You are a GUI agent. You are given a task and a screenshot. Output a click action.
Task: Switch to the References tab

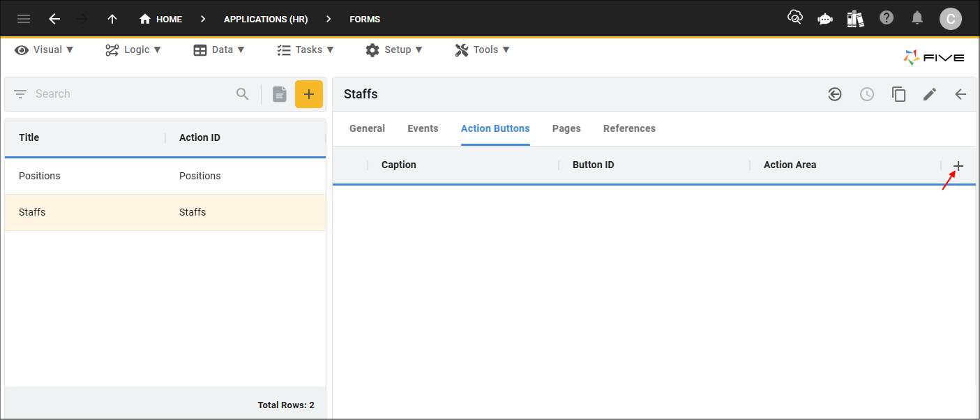pos(629,128)
